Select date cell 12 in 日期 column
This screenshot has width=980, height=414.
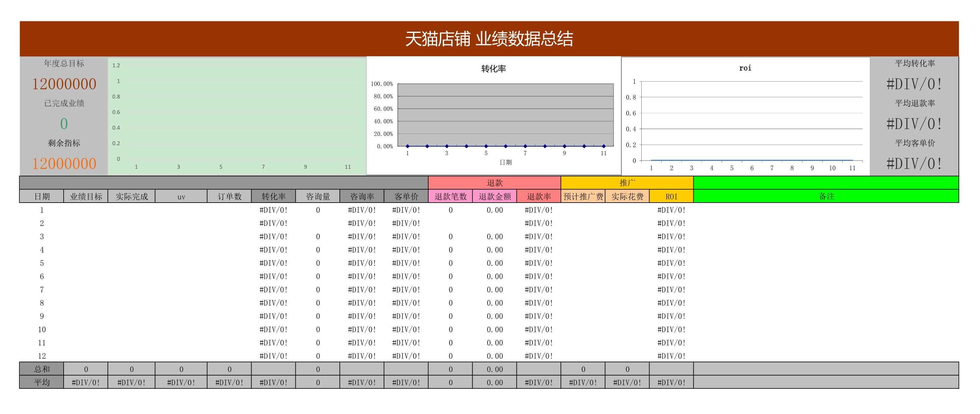point(42,356)
